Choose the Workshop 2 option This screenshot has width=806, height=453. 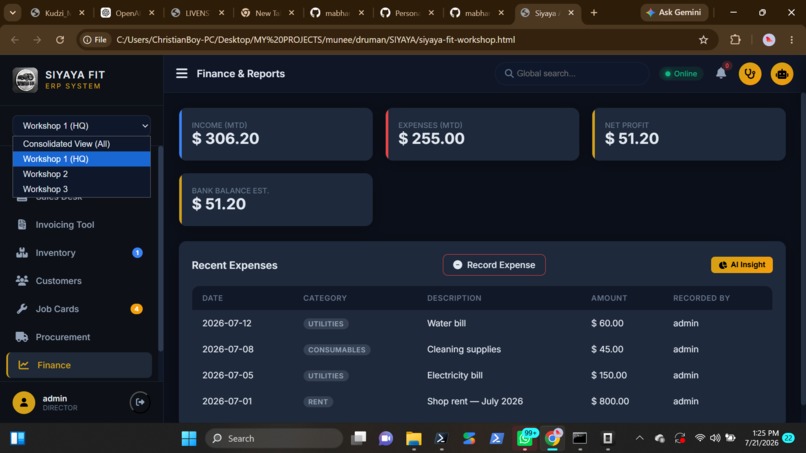point(82,174)
